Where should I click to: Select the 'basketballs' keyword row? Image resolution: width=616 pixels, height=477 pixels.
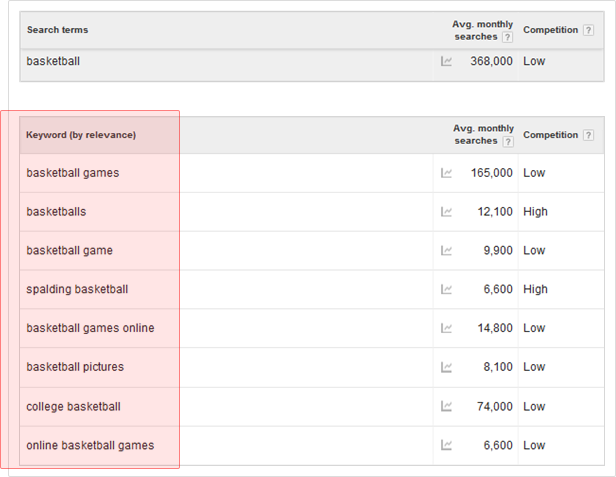pyautogui.click(x=56, y=212)
